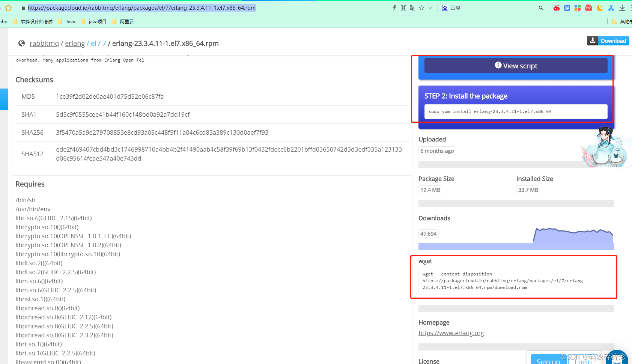The image size is (632, 364).
Task: Click libc.so.6(GLIBC_2.15)(64bit) requirement
Action: tap(54, 218)
